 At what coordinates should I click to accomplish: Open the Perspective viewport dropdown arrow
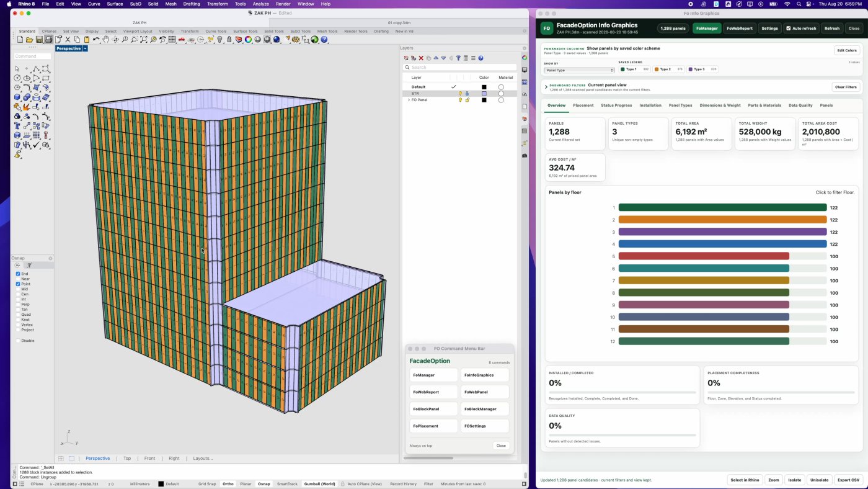click(x=85, y=48)
